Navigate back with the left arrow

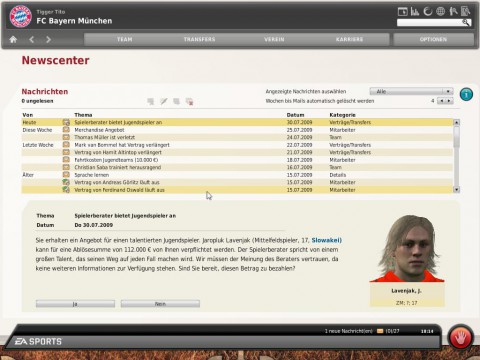click(32, 39)
